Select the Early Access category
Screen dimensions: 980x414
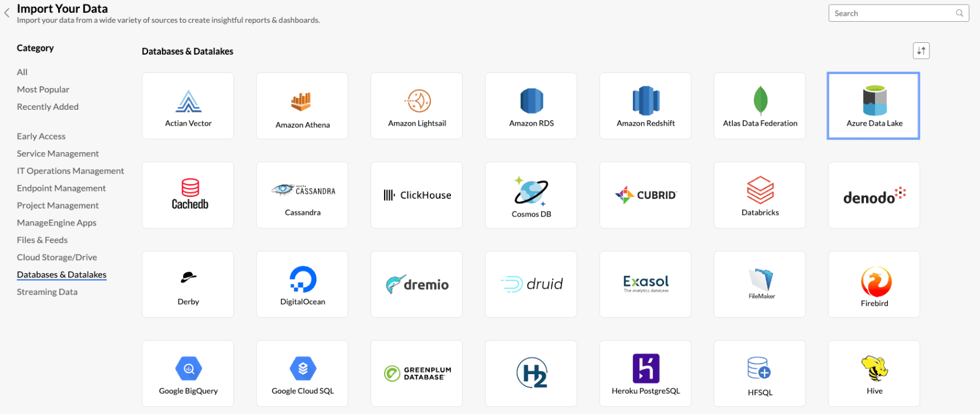click(41, 136)
